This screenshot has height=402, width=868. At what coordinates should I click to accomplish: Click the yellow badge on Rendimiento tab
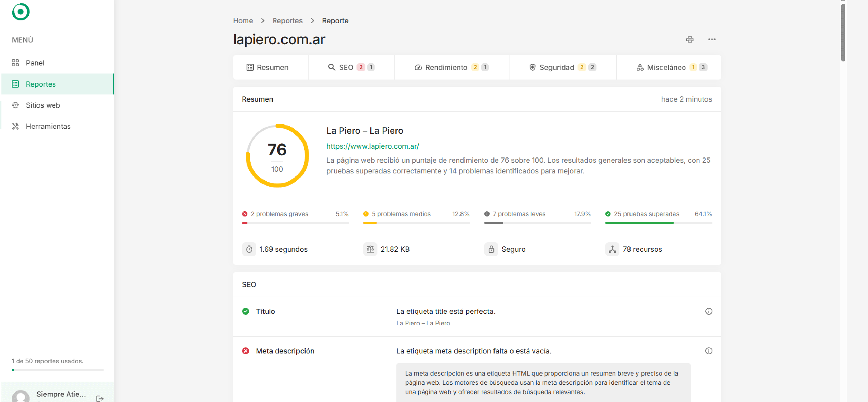[x=475, y=67]
